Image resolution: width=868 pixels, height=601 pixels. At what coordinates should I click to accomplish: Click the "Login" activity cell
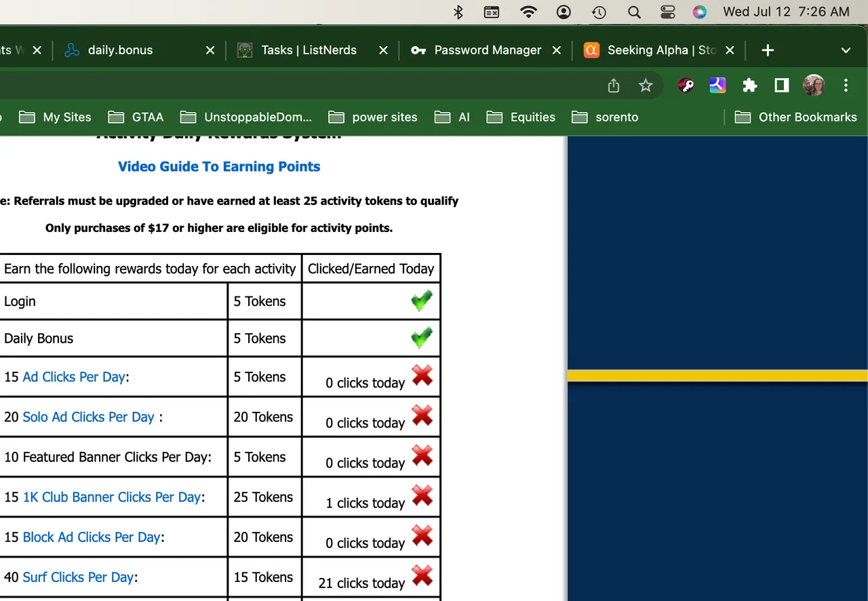[x=113, y=301]
